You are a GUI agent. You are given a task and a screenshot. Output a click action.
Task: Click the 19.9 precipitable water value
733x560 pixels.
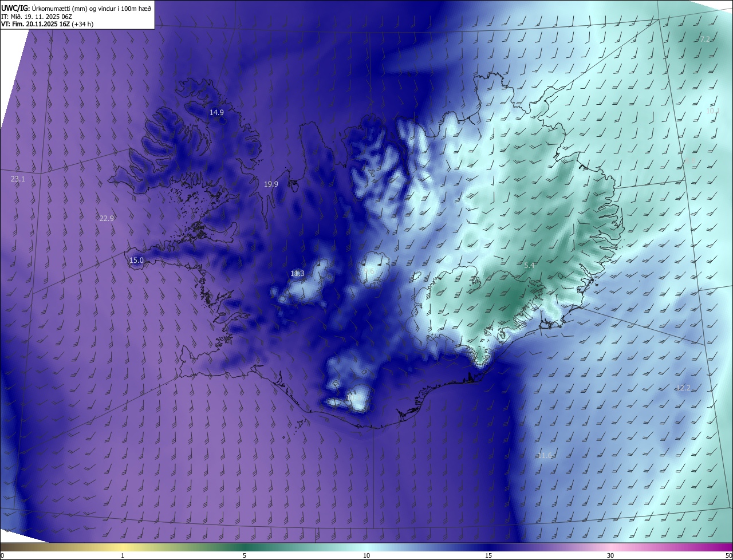[x=271, y=184]
